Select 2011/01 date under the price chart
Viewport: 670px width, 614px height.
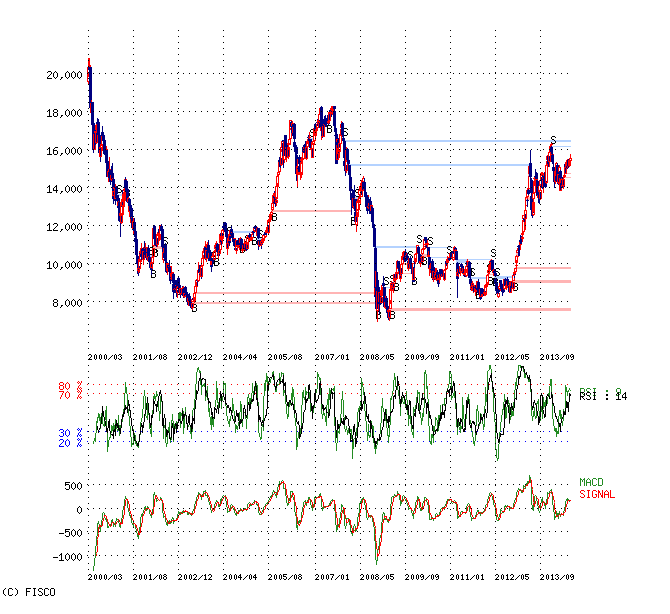click(x=467, y=357)
